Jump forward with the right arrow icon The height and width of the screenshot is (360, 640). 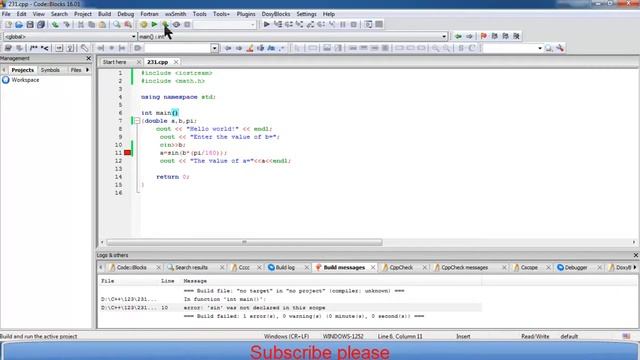[469, 36]
